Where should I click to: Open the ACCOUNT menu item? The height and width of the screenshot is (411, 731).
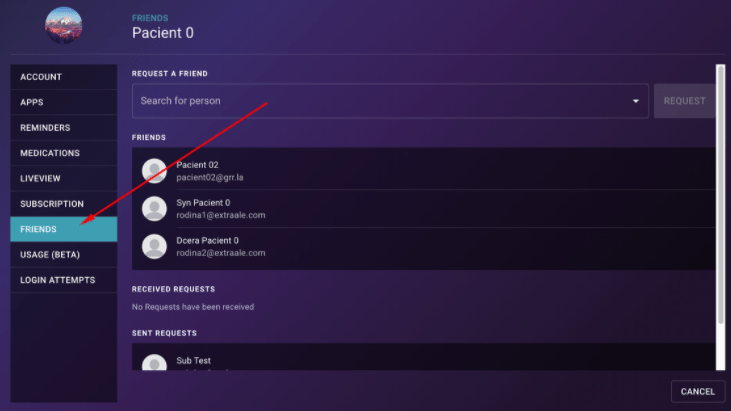[x=64, y=77]
